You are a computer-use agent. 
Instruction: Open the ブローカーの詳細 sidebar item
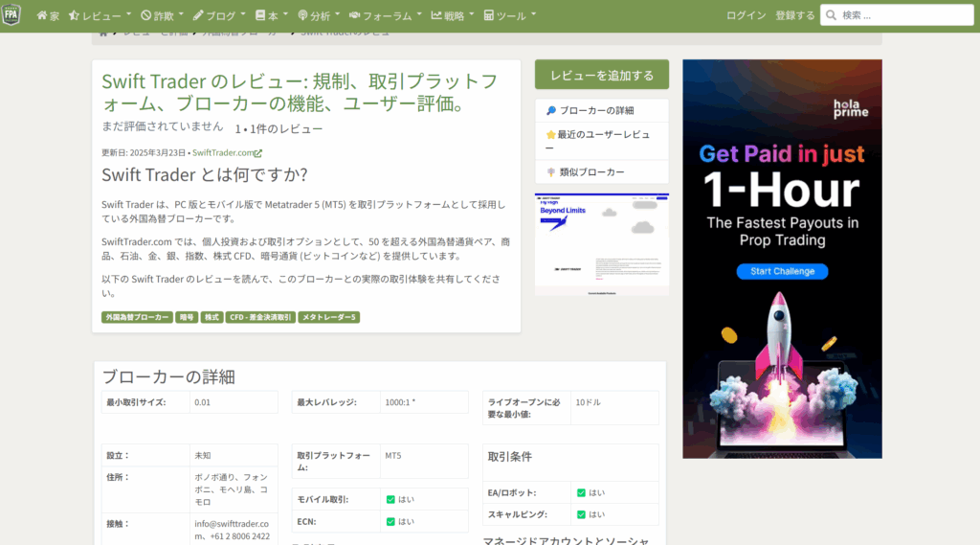pyautogui.click(x=602, y=111)
